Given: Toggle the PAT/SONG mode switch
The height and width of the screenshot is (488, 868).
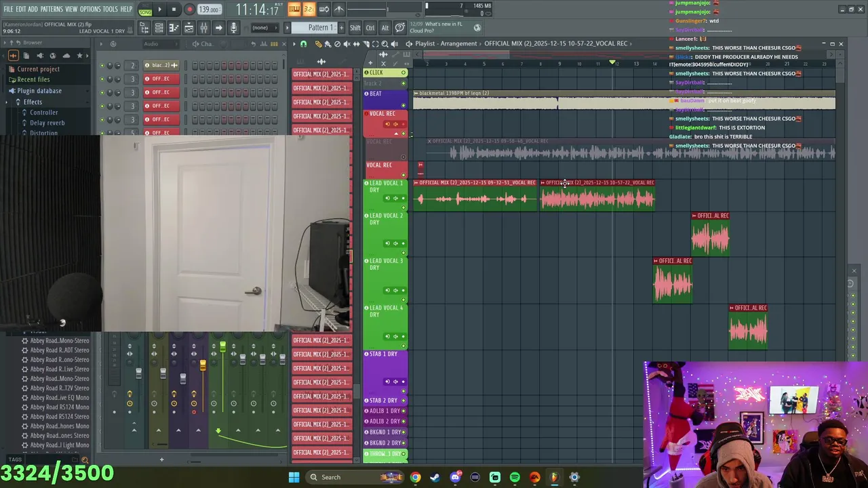Looking at the screenshot, I should coord(145,9).
